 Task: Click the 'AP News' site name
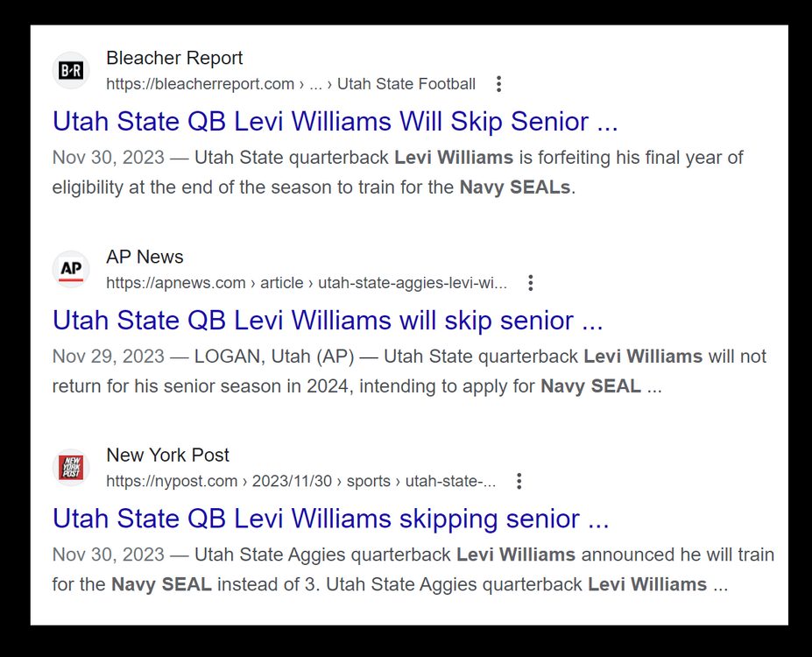pos(145,257)
